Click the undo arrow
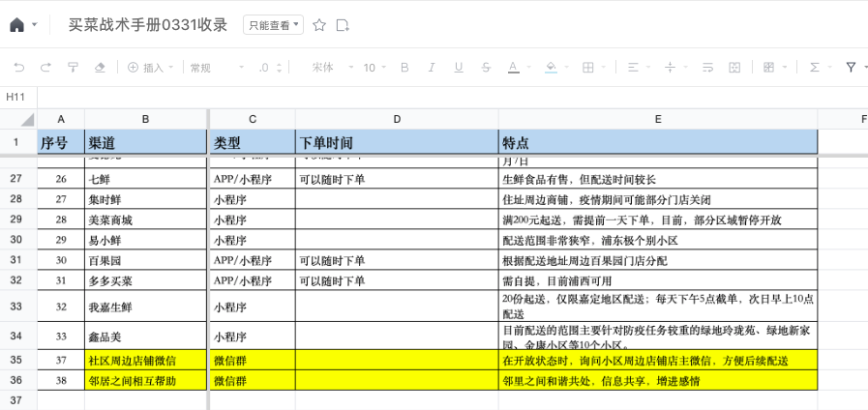 [x=19, y=68]
